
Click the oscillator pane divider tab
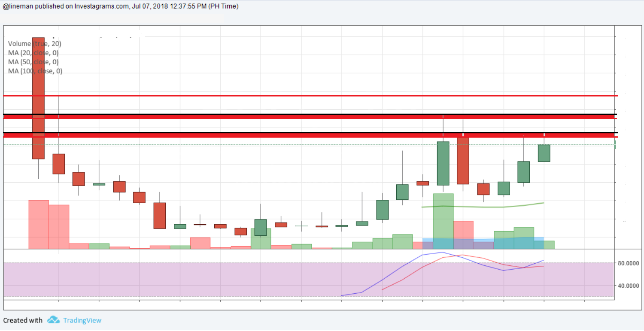point(308,249)
